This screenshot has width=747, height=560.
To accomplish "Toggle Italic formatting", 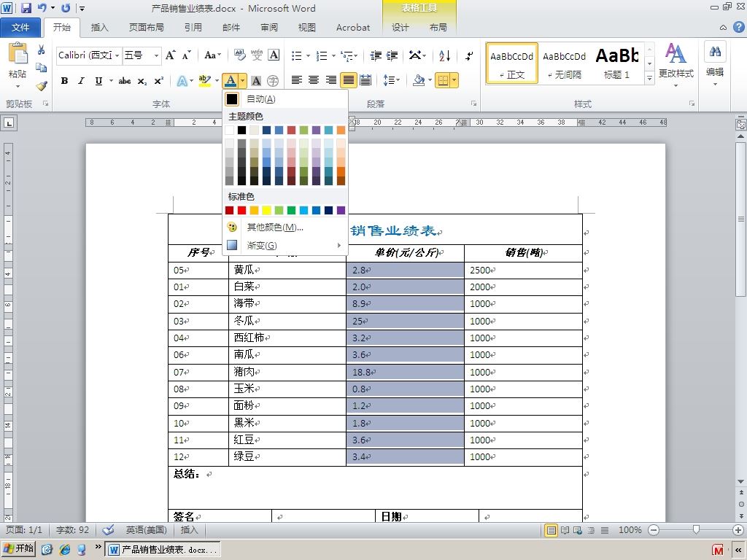I will (82, 81).
